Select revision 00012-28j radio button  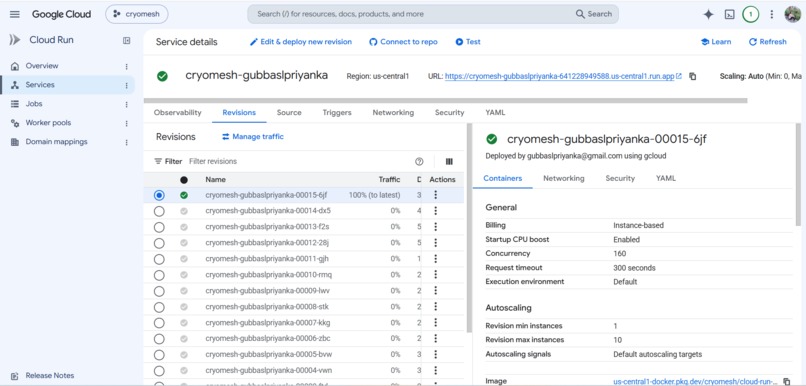(159, 243)
